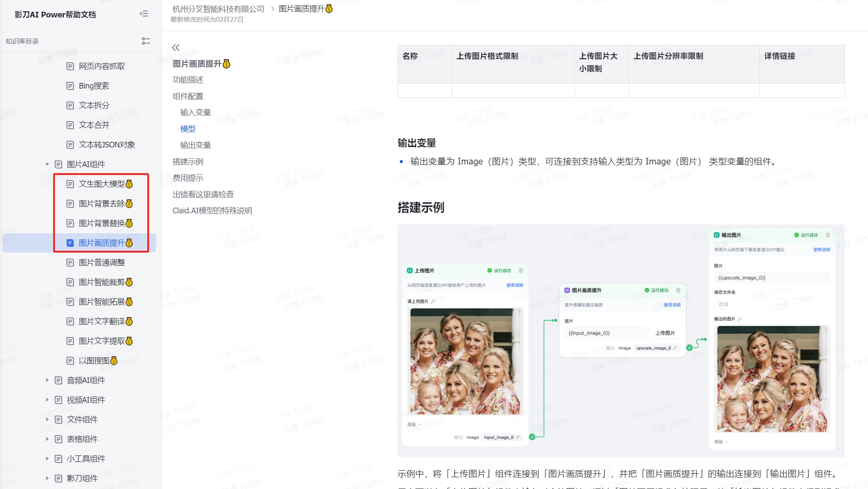This screenshot has height=489, width=868.
Task: Click the knowledge base directory list icon
Action: (x=146, y=41)
